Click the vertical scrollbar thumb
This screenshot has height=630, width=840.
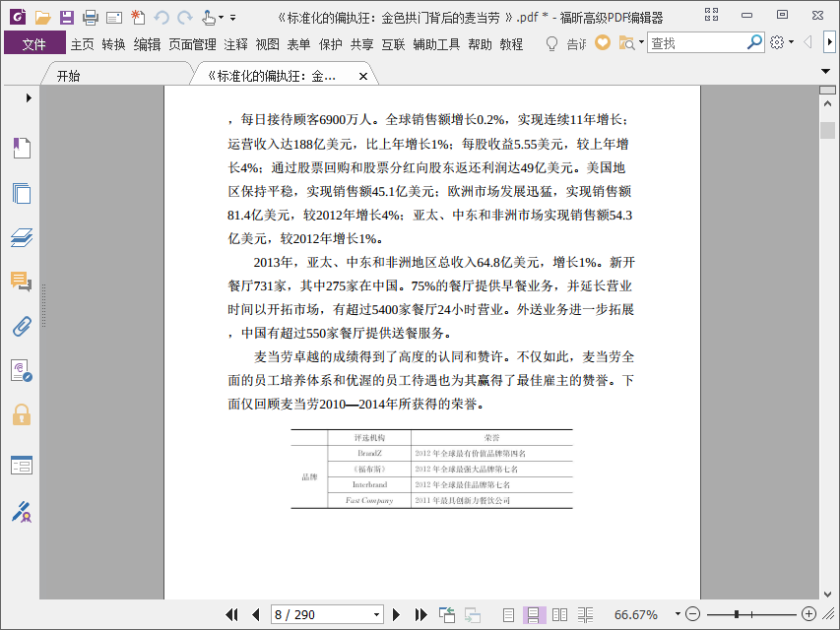coord(827,130)
